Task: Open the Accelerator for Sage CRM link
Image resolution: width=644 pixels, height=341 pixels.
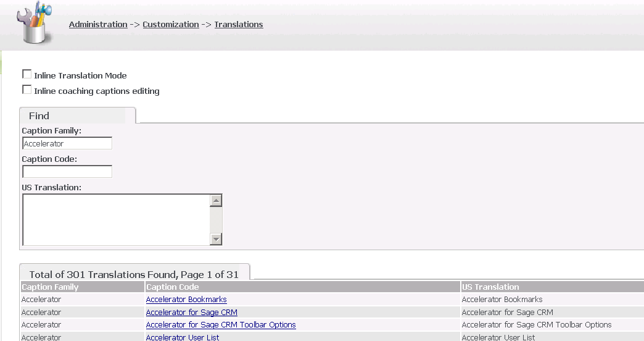Action: (x=192, y=312)
